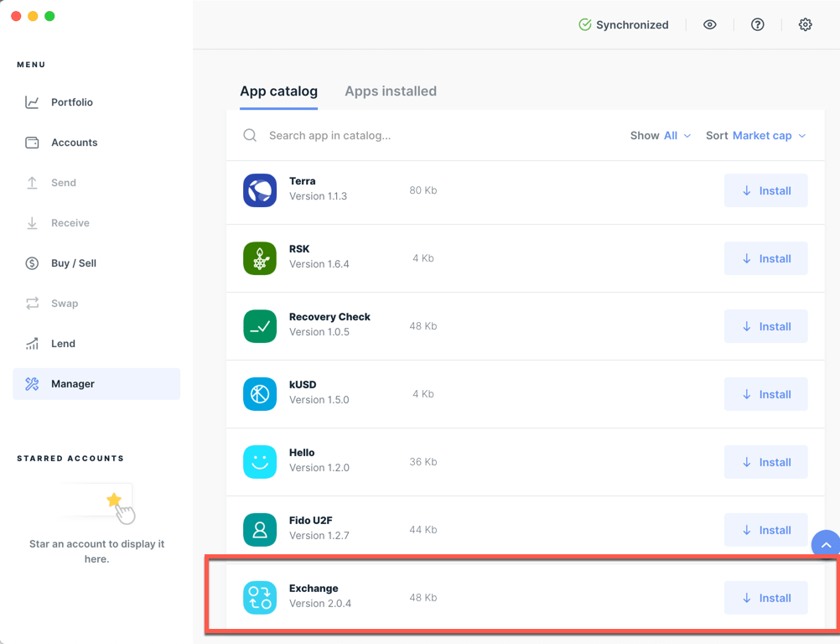Install the Recovery Check app
The width and height of the screenshot is (840, 644).
click(x=766, y=326)
